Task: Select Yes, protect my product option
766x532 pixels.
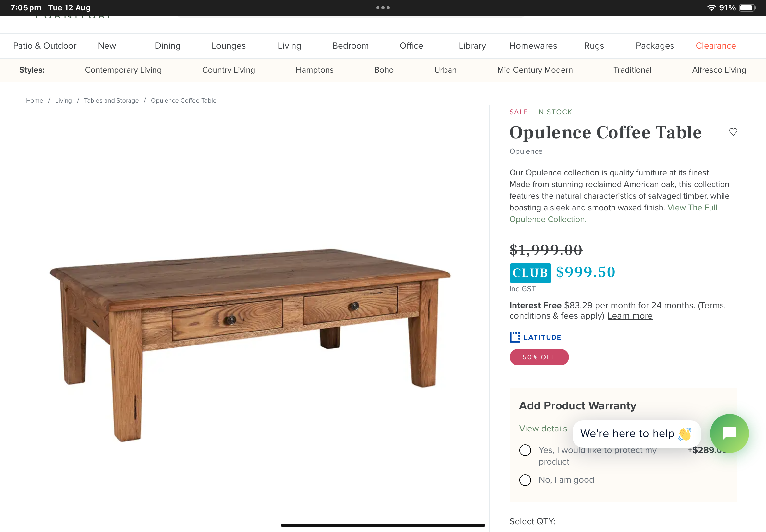Action: click(525, 450)
